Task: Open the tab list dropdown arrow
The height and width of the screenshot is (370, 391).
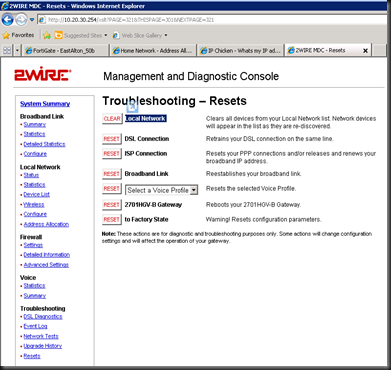Action: coord(17,51)
